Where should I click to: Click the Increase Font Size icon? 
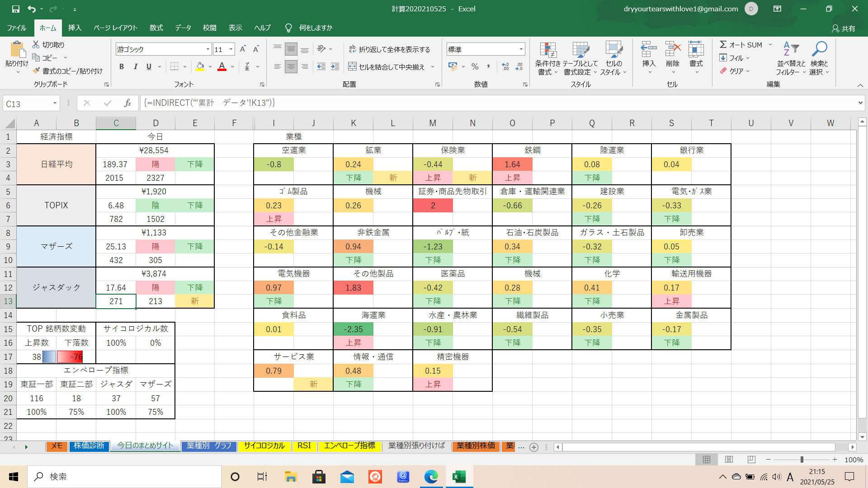pyautogui.click(x=243, y=49)
